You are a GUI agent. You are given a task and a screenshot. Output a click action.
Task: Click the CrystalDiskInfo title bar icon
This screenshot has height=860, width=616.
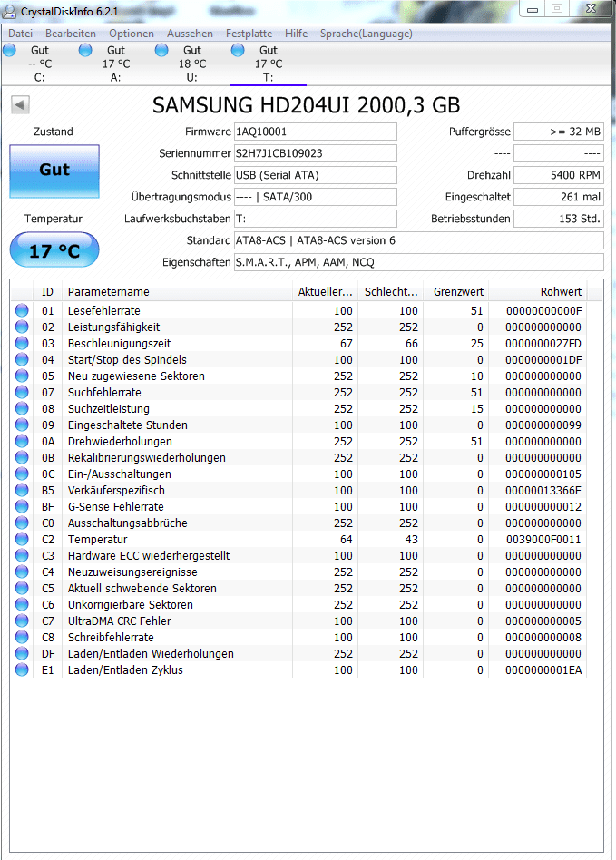coord(9,10)
